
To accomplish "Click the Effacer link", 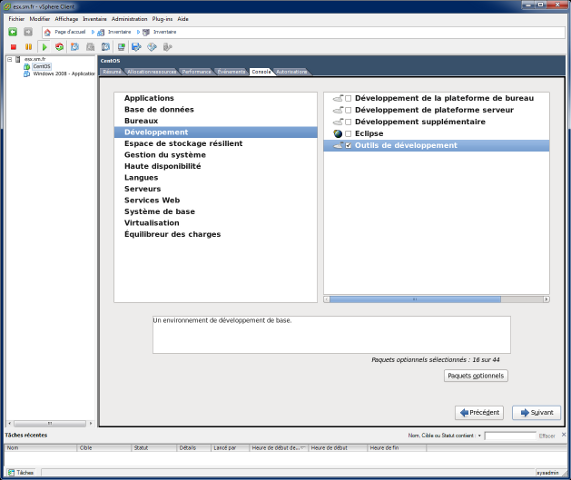I will tap(547, 436).
